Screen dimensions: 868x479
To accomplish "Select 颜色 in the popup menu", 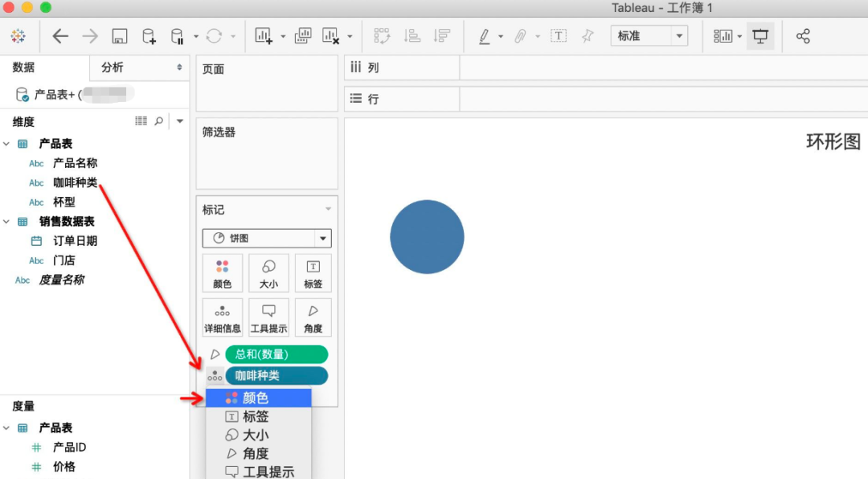I will [256, 398].
